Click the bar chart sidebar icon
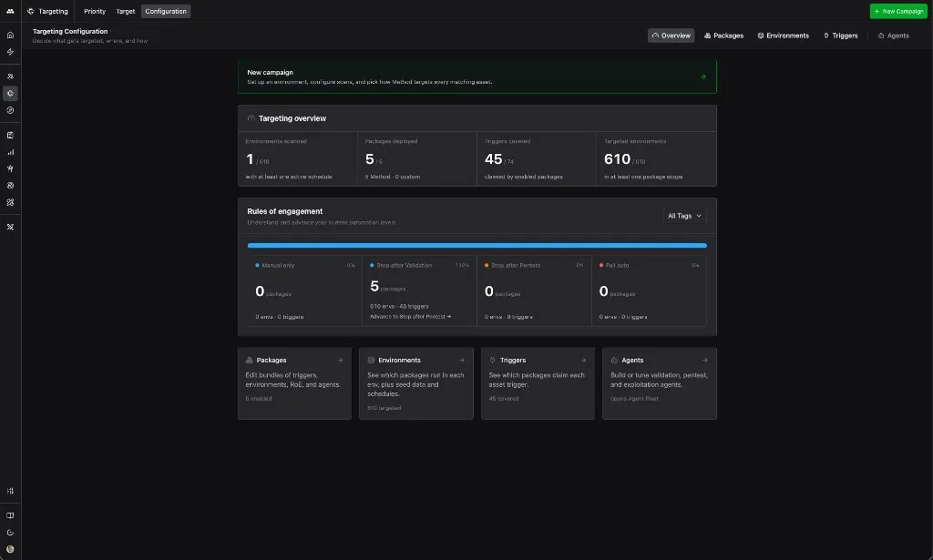Image resolution: width=933 pixels, height=560 pixels. [10, 152]
